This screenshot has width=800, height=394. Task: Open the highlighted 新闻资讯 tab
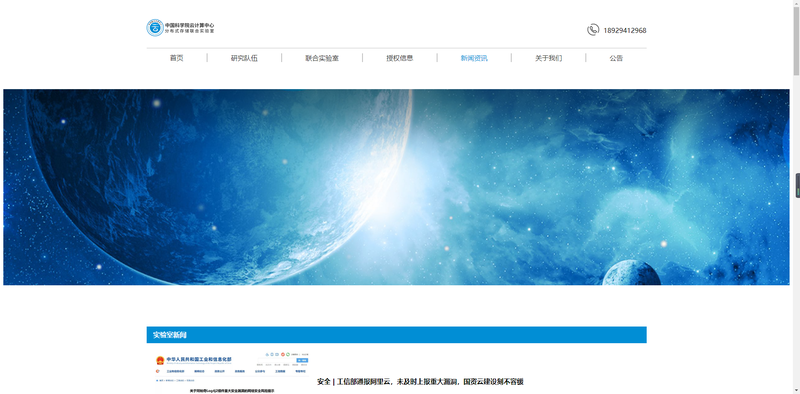[x=474, y=58]
